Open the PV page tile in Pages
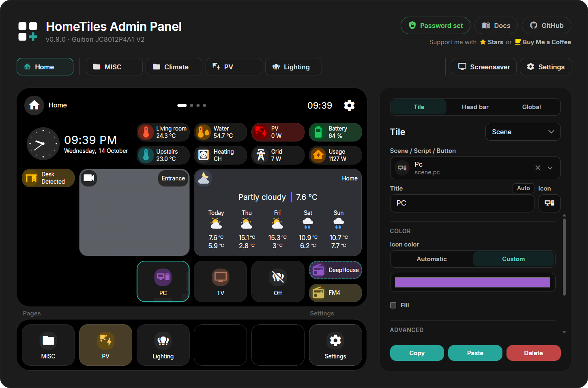This screenshot has height=388, width=588. tap(105, 345)
